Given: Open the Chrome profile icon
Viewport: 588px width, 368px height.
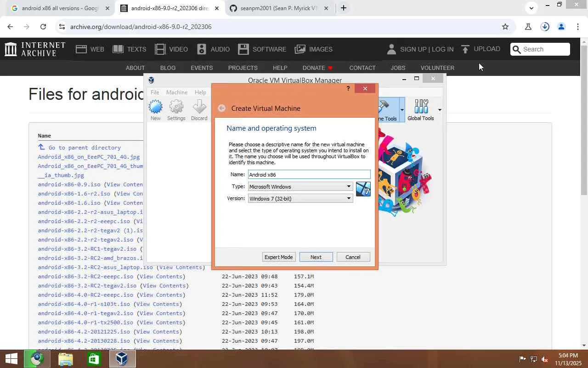Looking at the screenshot, I should click(x=561, y=27).
